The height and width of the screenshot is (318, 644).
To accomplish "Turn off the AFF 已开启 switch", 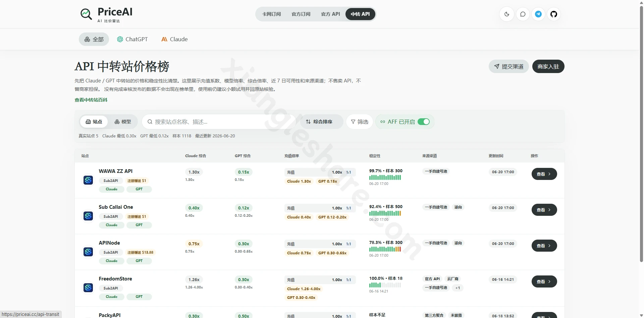I will [x=424, y=122].
